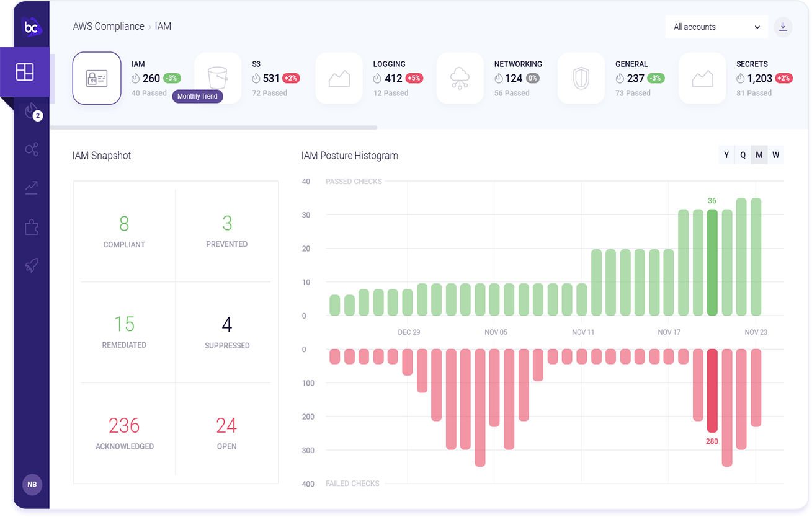Click the General 237 count
This screenshot has height=517, width=812.
pyautogui.click(x=635, y=78)
